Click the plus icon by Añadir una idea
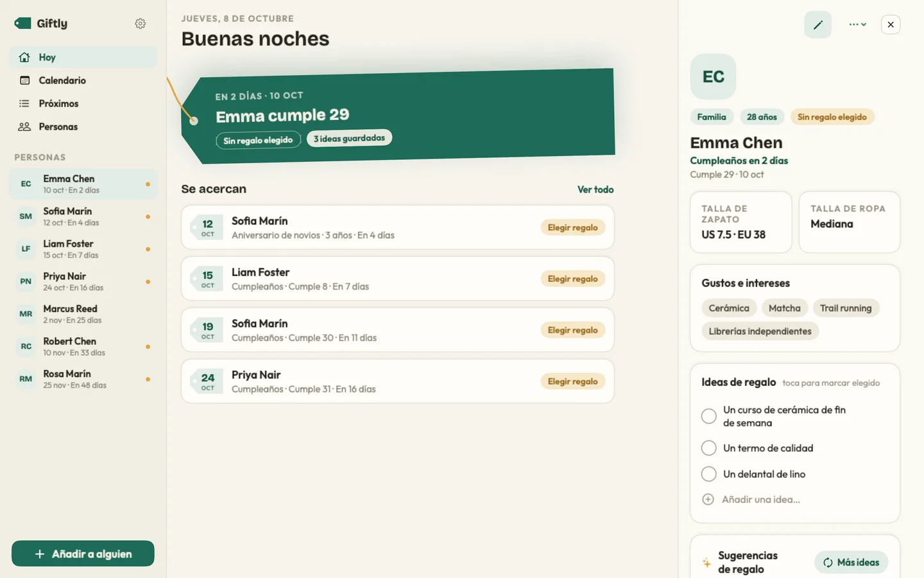The width and height of the screenshot is (924, 578). pyautogui.click(x=708, y=499)
